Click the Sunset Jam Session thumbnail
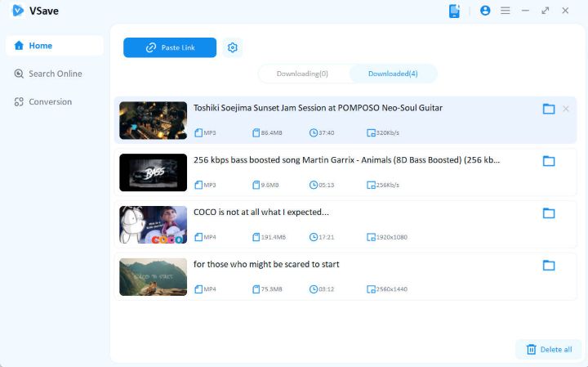 (153, 120)
